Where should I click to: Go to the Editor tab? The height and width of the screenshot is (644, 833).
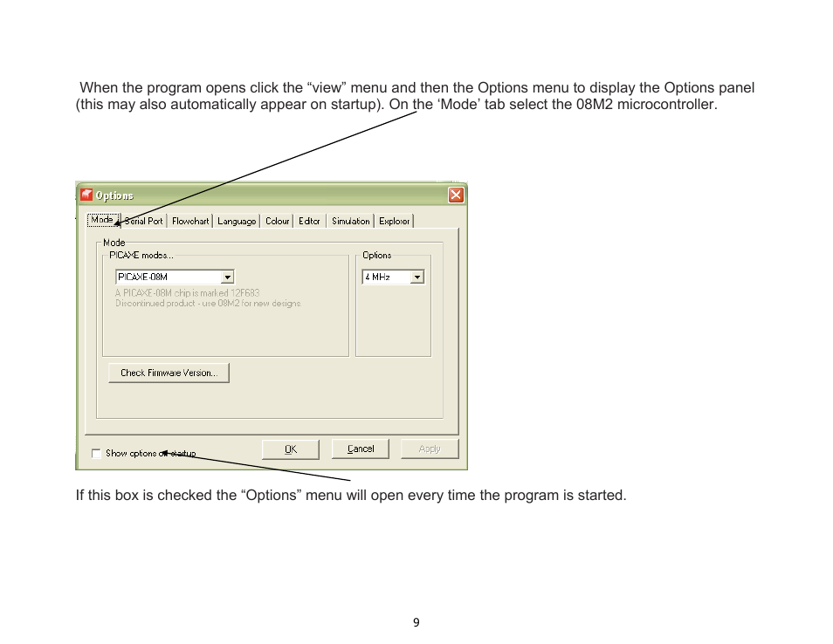coord(309,221)
